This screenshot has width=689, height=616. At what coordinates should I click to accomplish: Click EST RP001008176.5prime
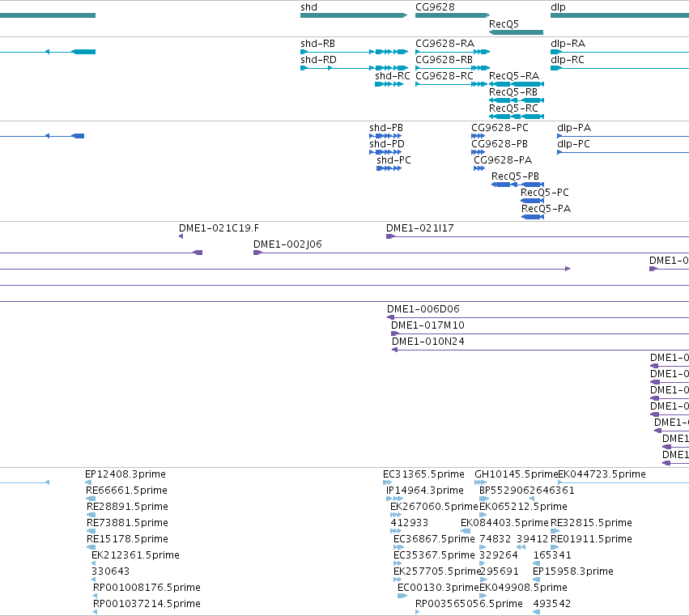95,597
